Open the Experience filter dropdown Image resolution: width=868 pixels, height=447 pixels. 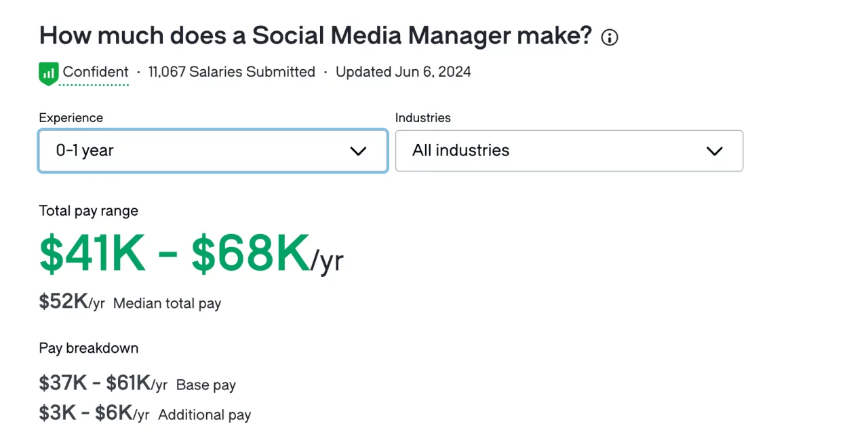[212, 151]
